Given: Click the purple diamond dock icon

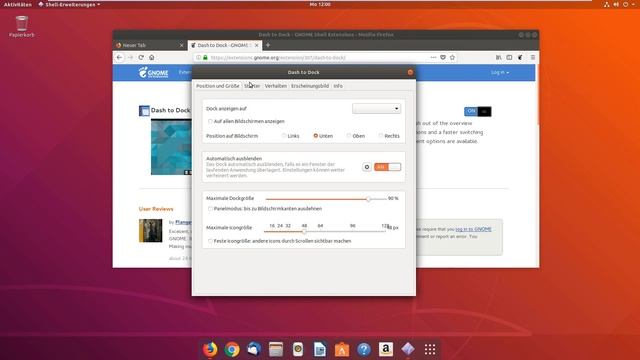Looking at the screenshot, I should pos(408,349).
